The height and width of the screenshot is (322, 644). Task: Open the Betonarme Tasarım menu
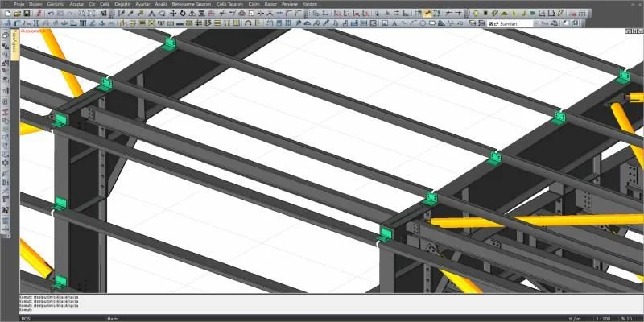click(x=192, y=4)
